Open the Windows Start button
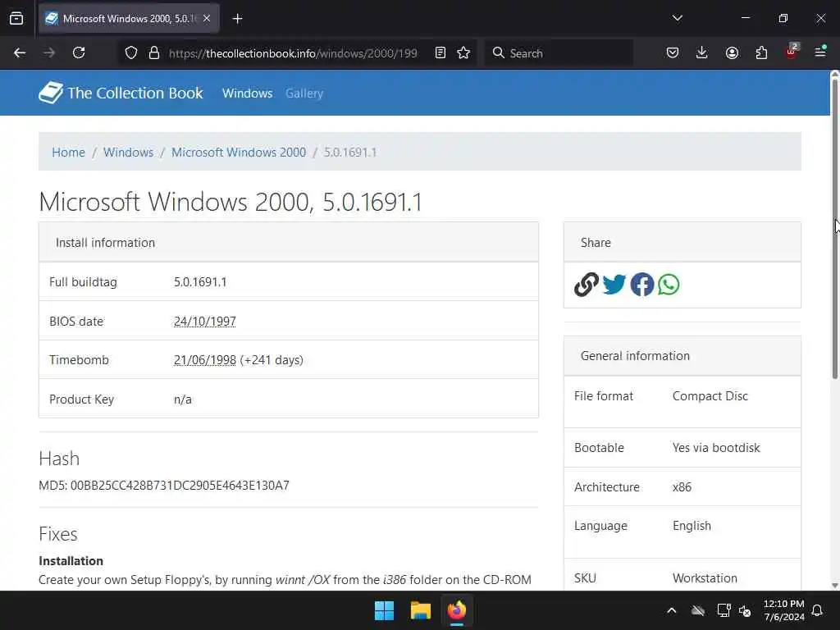This screenshot has height=630, width=840. pyautogui.click(x=384, y=610)
